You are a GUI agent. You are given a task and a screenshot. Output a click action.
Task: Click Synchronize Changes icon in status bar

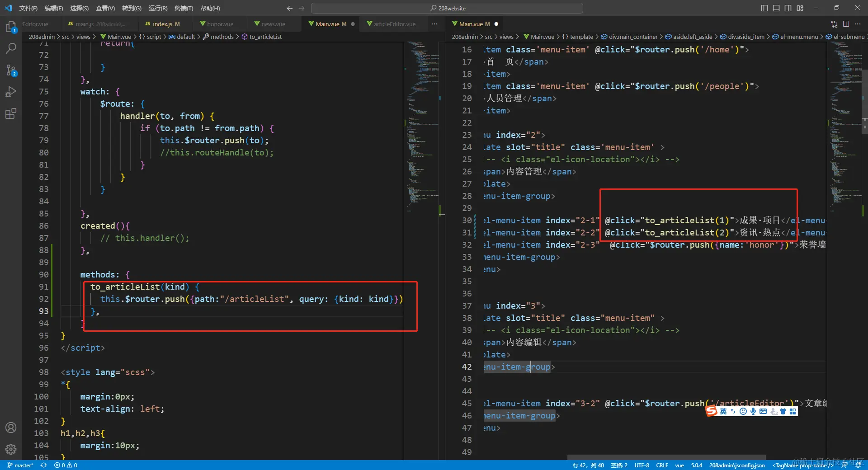[44, 465]
